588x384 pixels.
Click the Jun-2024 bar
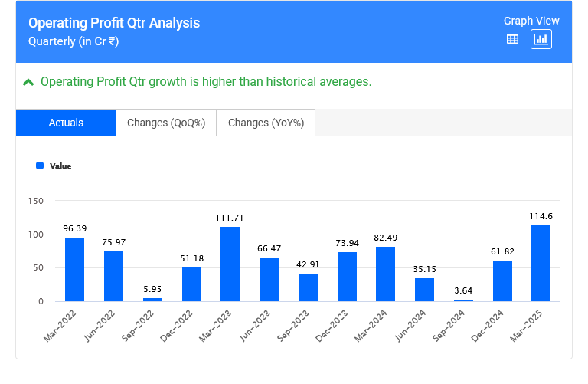pyautogui.click(x=424, y=290)
